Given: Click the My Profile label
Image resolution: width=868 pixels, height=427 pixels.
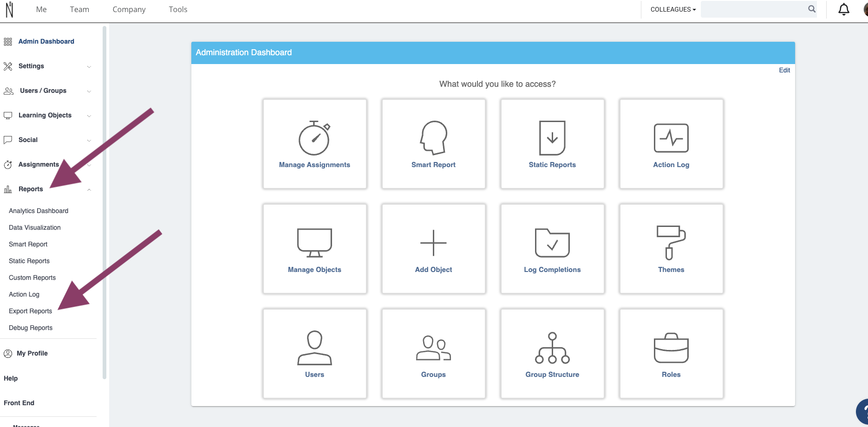Looking at the screenshot, I should [32, 353].
